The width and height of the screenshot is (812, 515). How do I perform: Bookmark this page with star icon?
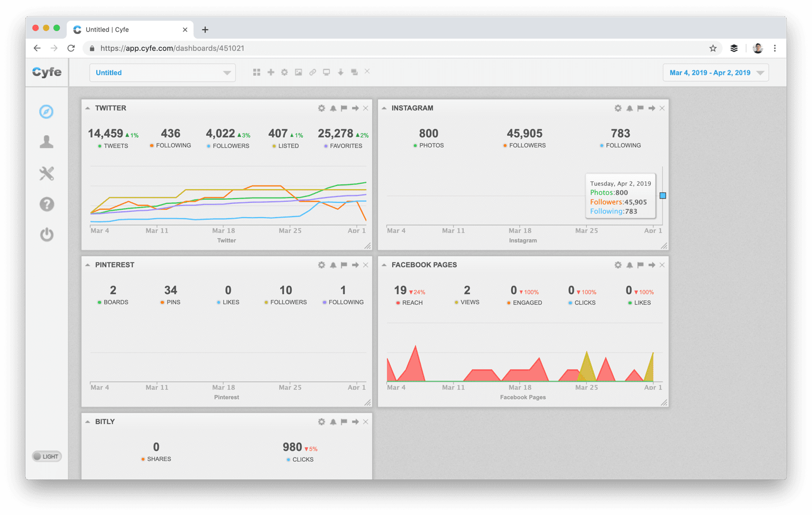713,48
